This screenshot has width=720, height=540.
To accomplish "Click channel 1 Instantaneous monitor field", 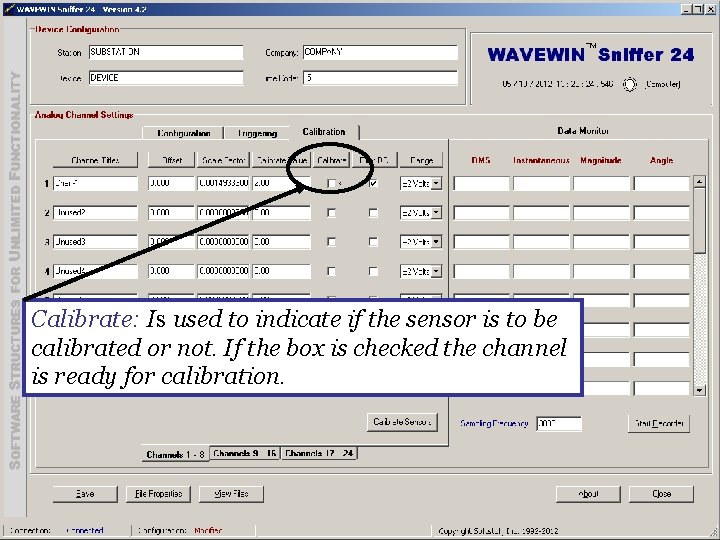I will click(541, 183).
